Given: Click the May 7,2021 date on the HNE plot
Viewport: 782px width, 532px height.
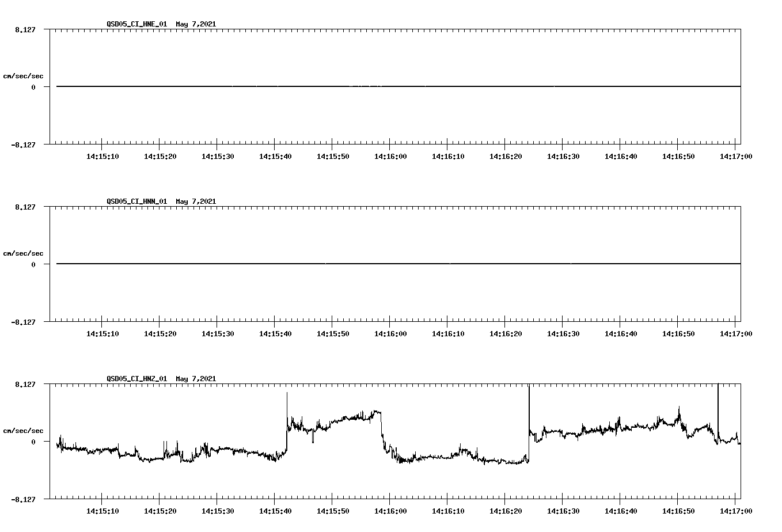Looking at the screenshot, I should click(196, 24).
